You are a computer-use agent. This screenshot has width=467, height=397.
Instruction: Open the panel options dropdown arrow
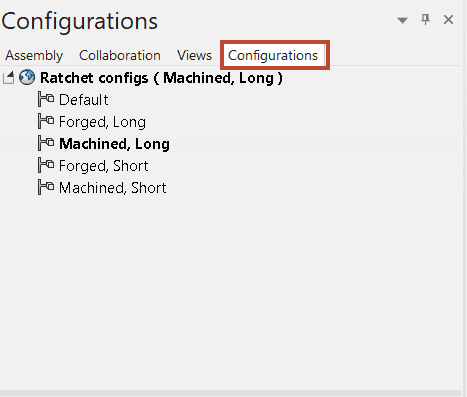[x=402, y=21]
